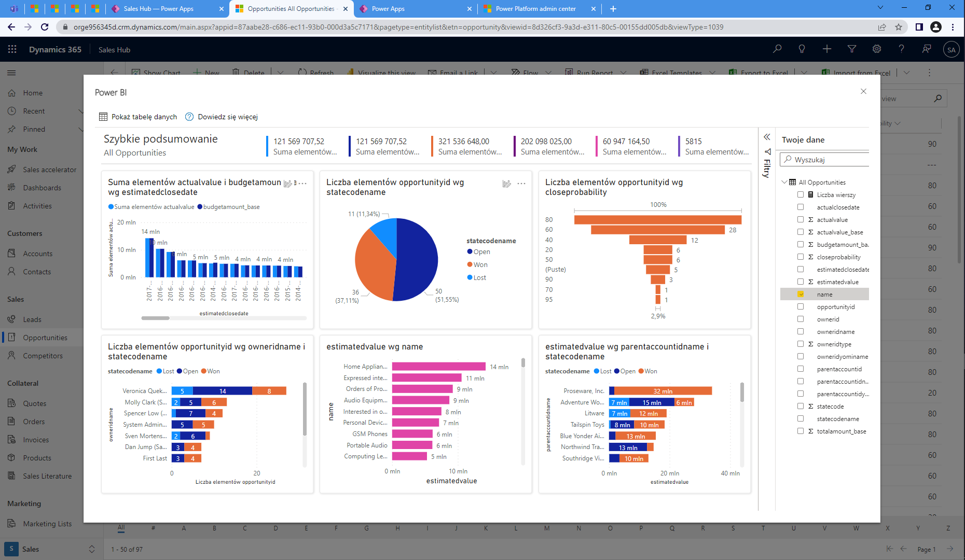Click the plus quick create icon
Viewport: 965px width, 560px height.
coord(827,49)
